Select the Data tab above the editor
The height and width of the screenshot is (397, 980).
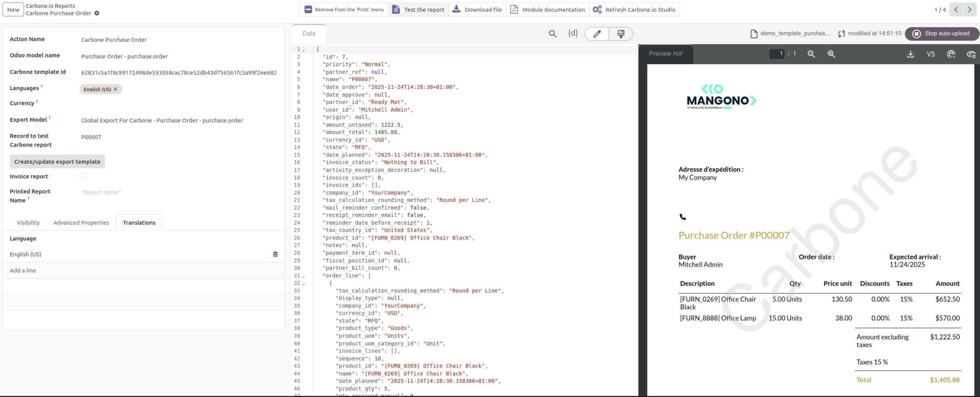[309, 34]
